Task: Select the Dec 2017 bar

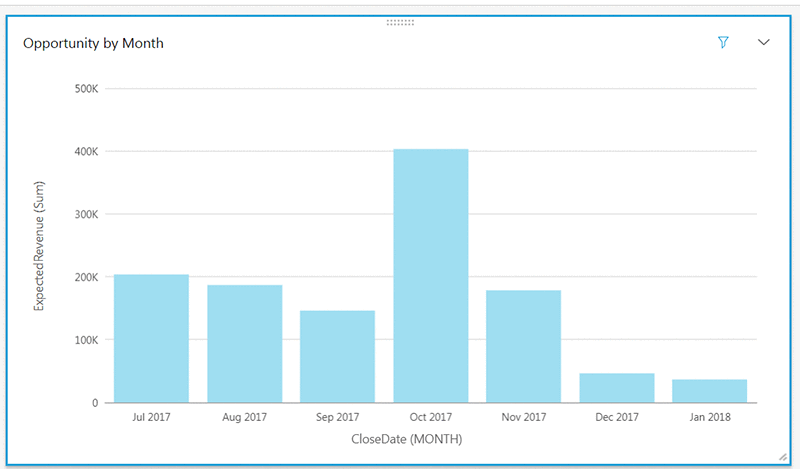Action: [x=617, y=388]
